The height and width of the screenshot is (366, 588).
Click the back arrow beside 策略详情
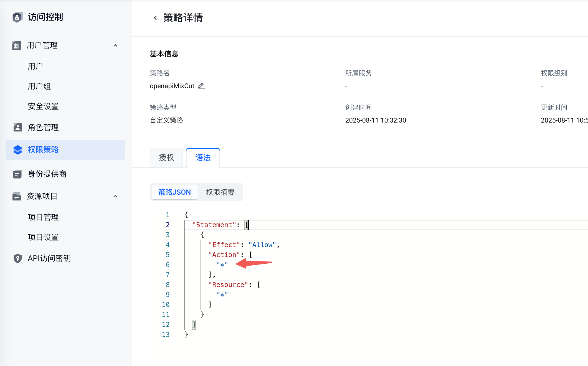point(155,18)
